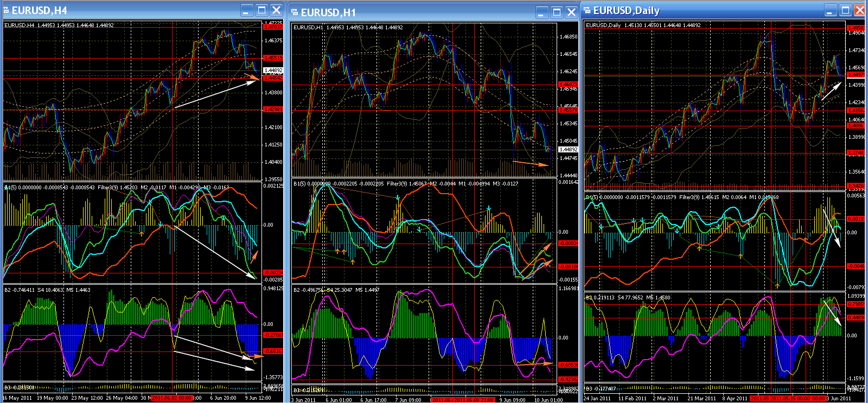Click red 1.45519 price label in H4 chart
Viewport: 868px width, 403px height.
(x=273, y=57)
